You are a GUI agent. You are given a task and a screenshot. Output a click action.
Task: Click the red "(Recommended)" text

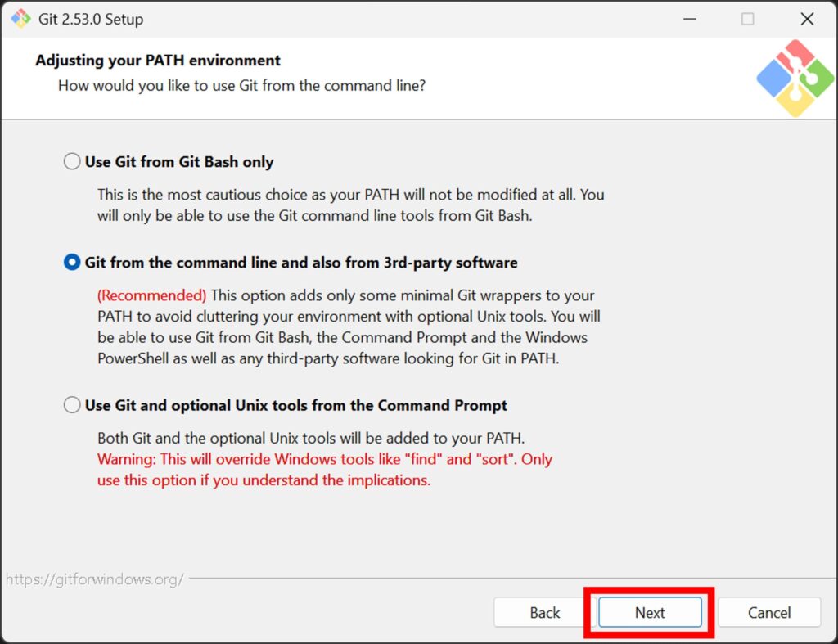151,295
